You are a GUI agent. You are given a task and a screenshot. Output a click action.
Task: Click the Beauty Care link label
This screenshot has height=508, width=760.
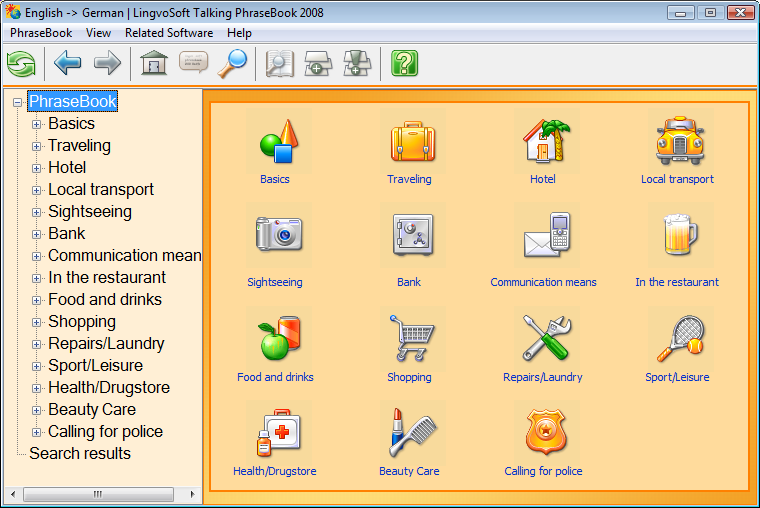click(x=409, y=471)
